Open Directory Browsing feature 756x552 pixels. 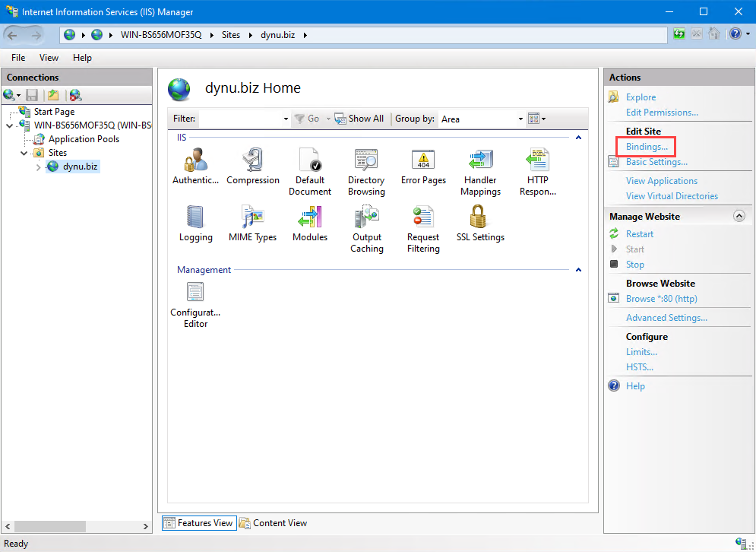pyautogui.click(x=366, y=172)
